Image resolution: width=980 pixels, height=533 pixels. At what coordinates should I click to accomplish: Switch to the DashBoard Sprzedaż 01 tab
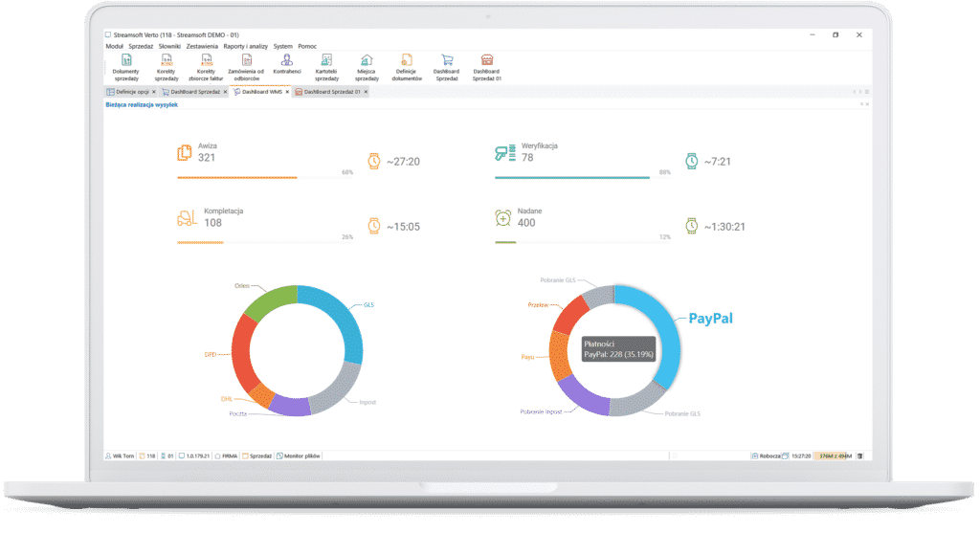point(330,92)
